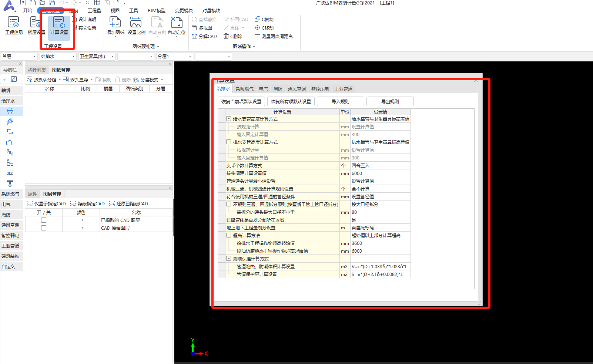Open the 开始 ribbon tab

(28, 10)
